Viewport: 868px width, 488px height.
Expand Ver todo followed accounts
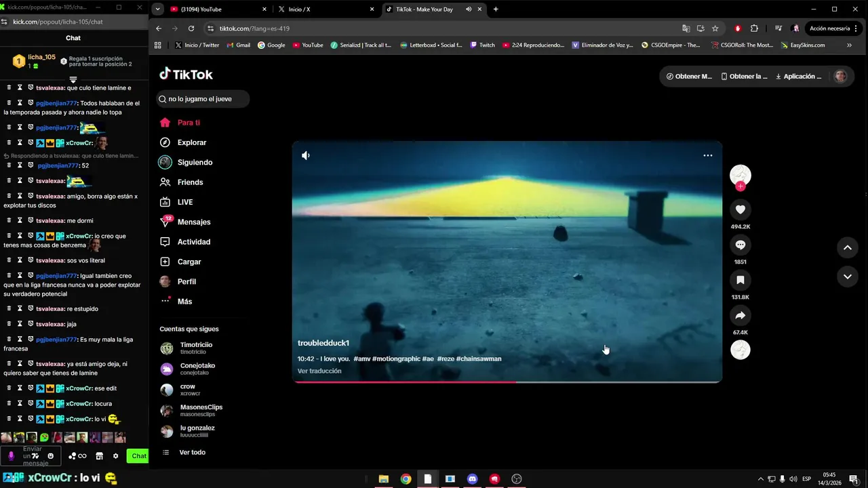[184, 452]
